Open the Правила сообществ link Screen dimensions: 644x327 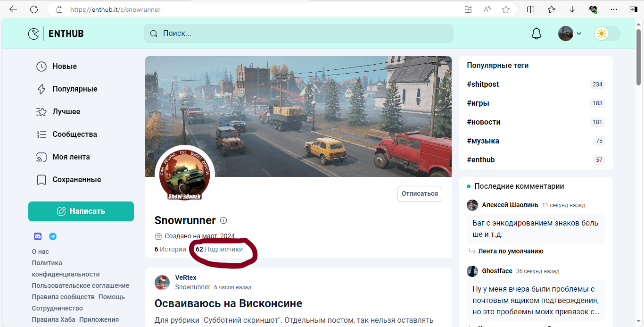click(63, 297)
